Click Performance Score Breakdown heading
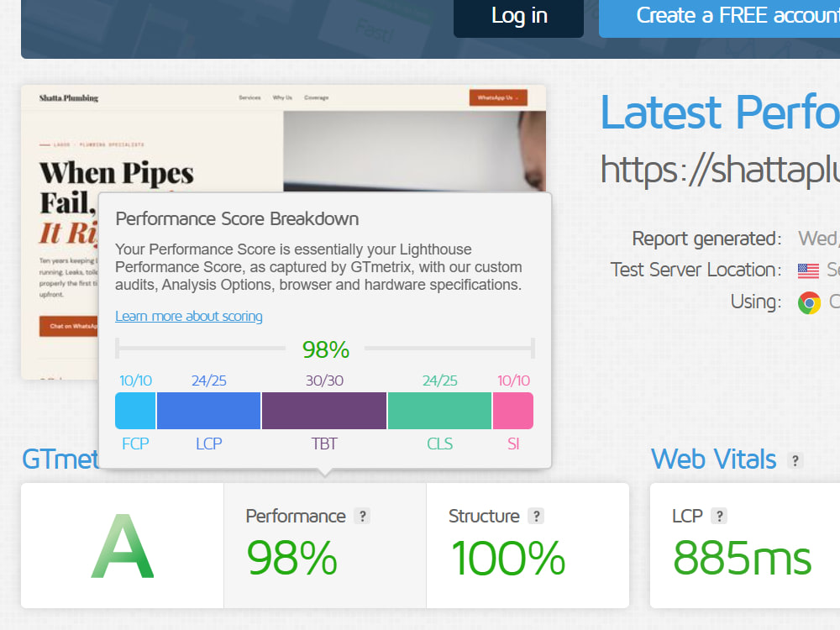 (x=237, y=219)
